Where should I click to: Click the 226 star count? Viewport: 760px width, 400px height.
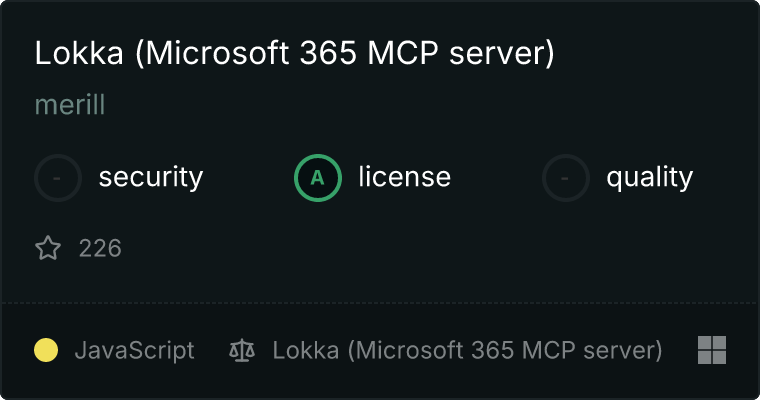pyautogui.click(x=100, y=248)
